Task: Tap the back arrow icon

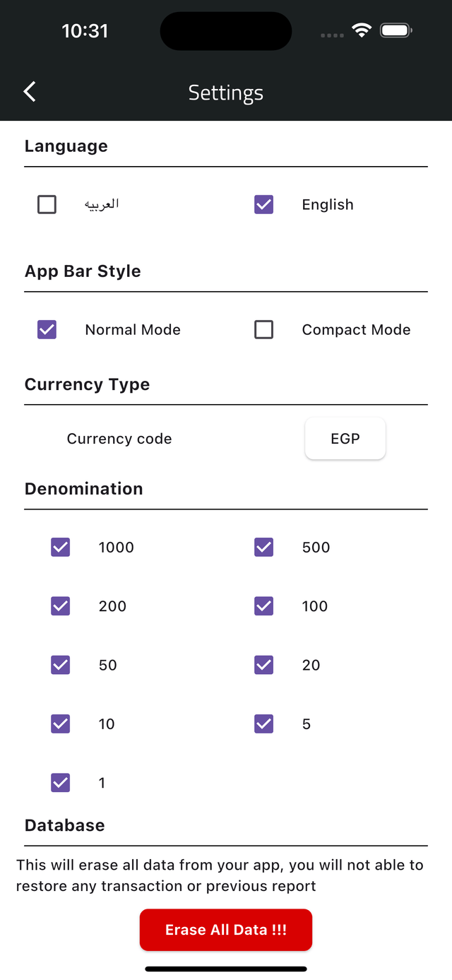Action: tap(30, 92)
